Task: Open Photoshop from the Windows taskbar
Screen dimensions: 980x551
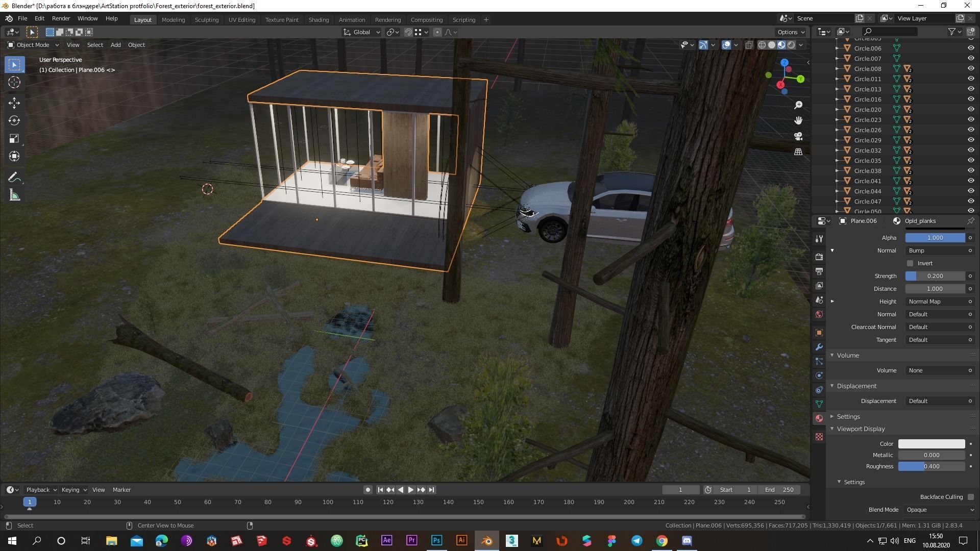Action: [436, 540]
